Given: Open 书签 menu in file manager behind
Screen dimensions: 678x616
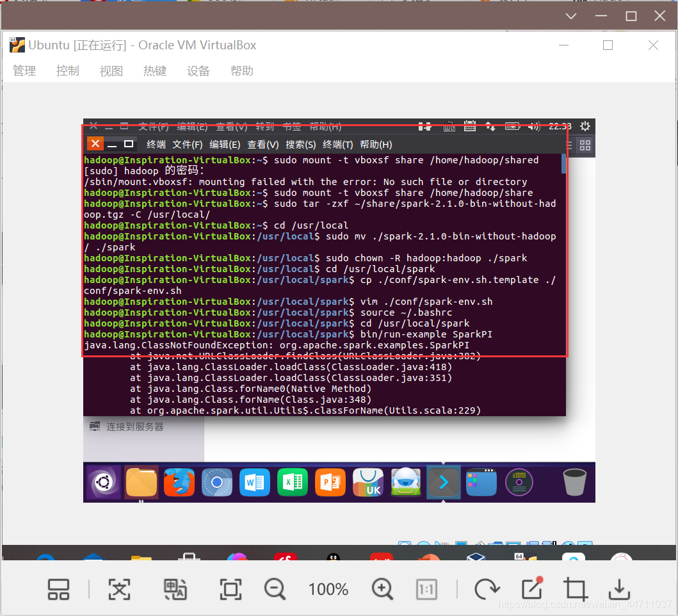Looking at the screenshot, I should pos(292,126).
